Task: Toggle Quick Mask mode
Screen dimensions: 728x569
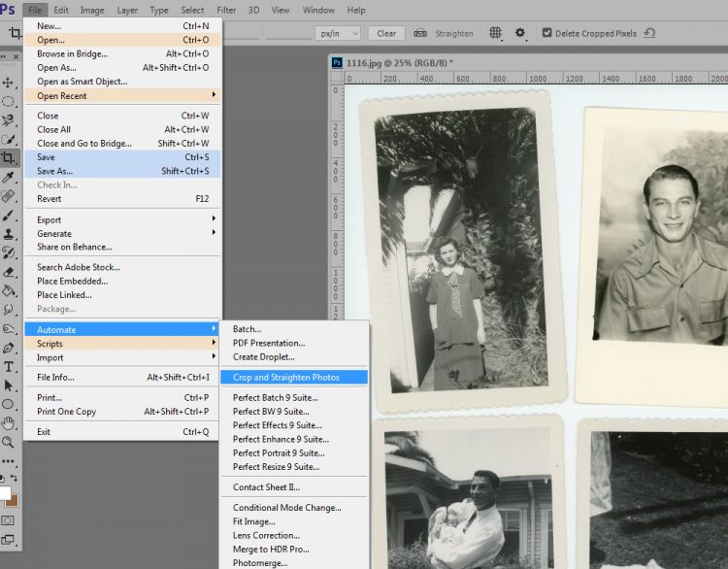Action: (8, 520)
